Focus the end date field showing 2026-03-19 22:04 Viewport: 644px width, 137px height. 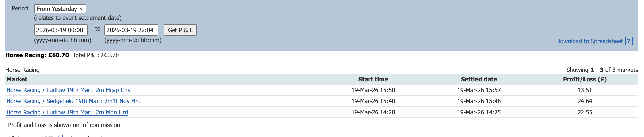131,30
